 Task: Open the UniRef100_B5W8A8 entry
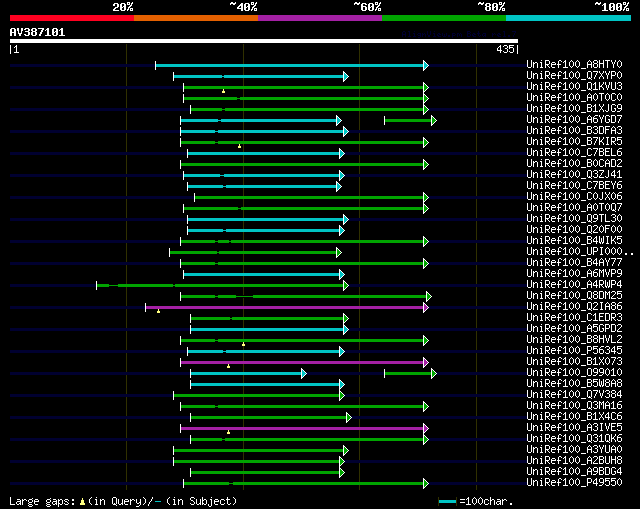(x=574, y=384)
